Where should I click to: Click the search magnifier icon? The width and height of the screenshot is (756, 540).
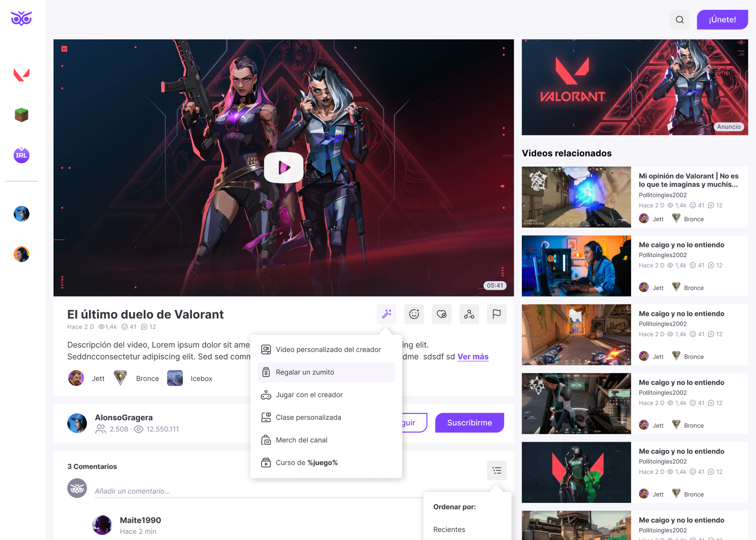point(680,20)
